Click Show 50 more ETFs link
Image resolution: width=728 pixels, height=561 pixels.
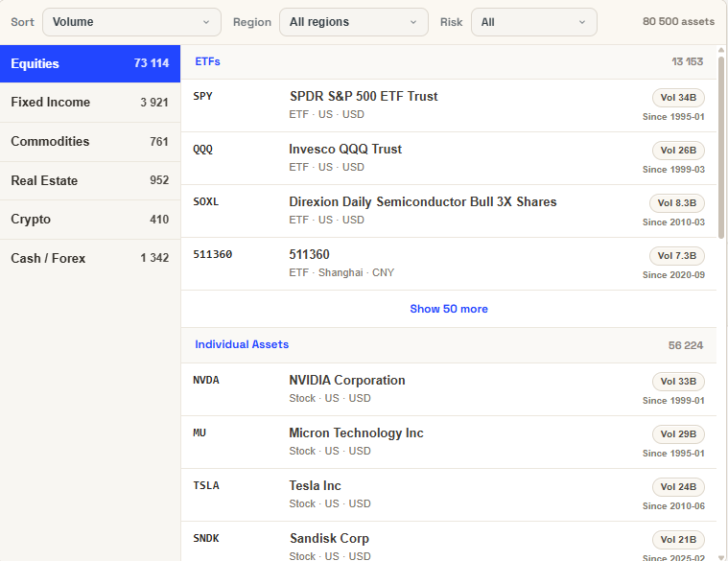(449, 309)
